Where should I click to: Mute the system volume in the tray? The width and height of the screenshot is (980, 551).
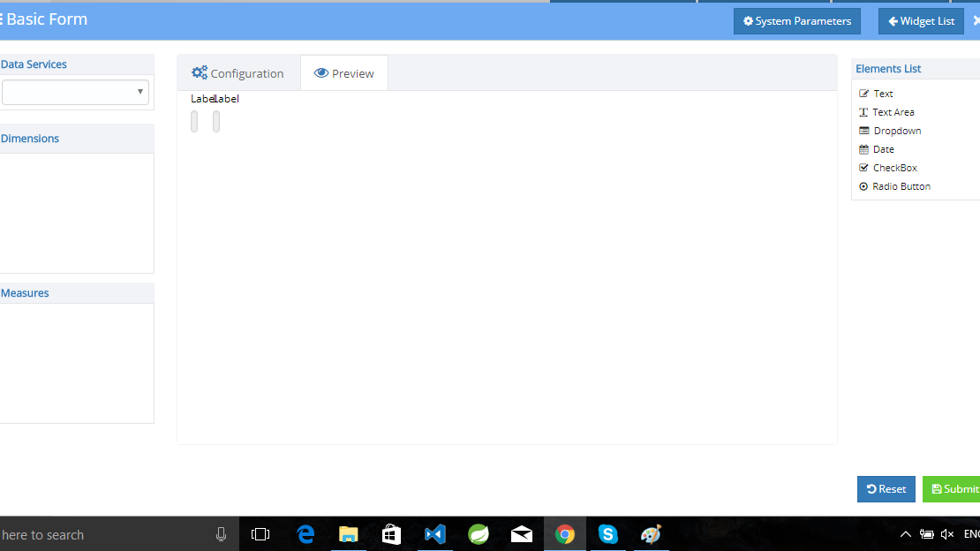click(946, 534)
